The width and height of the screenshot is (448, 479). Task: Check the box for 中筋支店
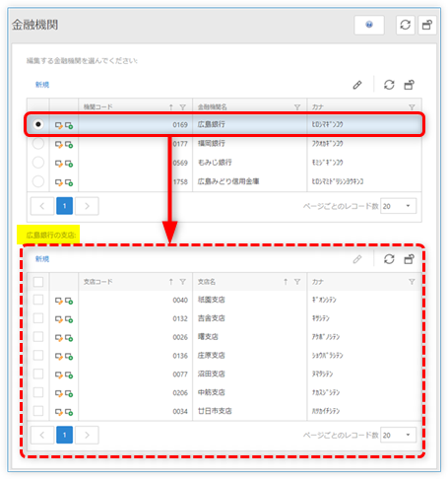(x=38, y=392)
